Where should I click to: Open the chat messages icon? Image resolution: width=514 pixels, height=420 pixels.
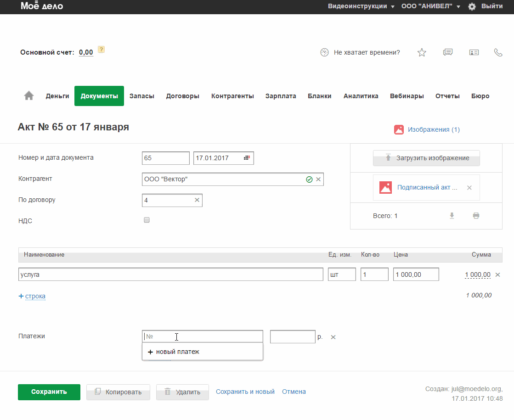point(447,52)
